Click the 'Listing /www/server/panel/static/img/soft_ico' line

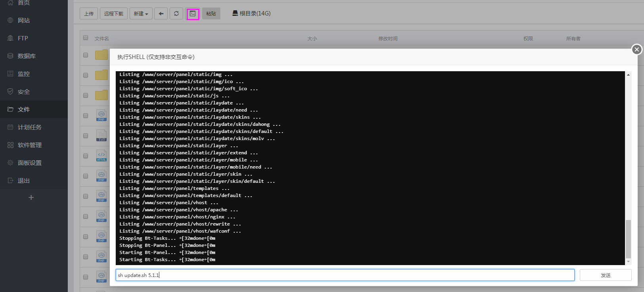point(189,89)
